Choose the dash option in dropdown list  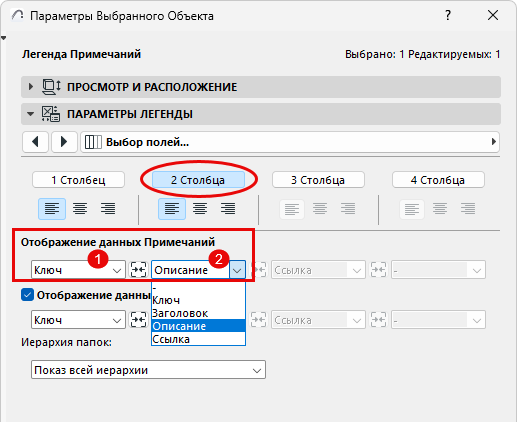click(198, 288)
